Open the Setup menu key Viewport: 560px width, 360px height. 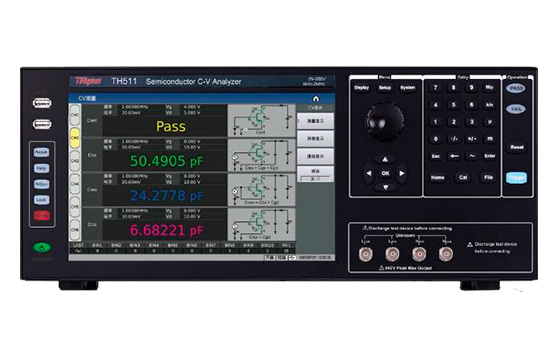point(385,88)
